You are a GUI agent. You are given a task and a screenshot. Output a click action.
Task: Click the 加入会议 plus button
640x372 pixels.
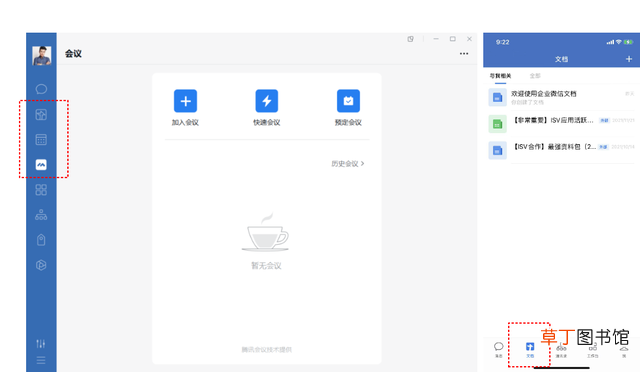tap(185, 101)
